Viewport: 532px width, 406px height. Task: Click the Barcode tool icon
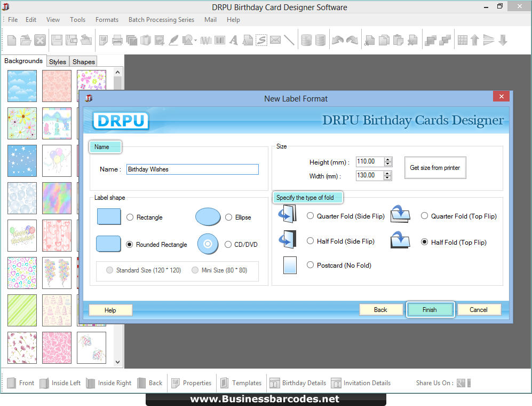point(219,41)
